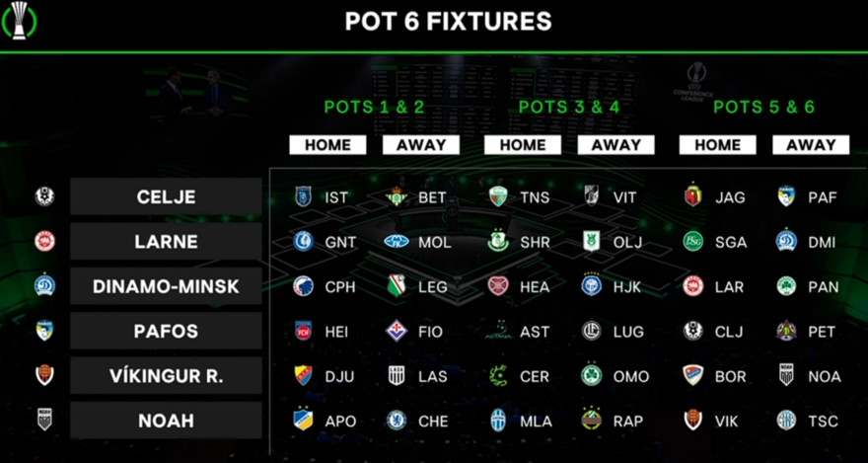The width and height of the screenshot is (868, 463).
Task: Click the HOME header under Pots 1 & 2
Action: pos(327,145)
